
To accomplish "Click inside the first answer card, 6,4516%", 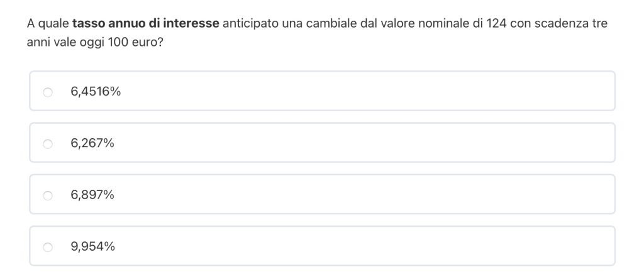I will point(352,92).
